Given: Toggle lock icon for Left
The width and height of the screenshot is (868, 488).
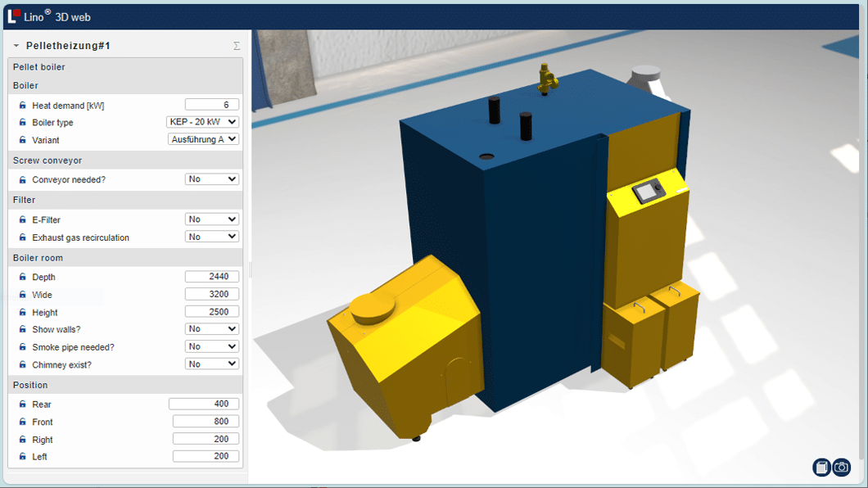Looking at the screenshot, I should click(x=23, y=456).
